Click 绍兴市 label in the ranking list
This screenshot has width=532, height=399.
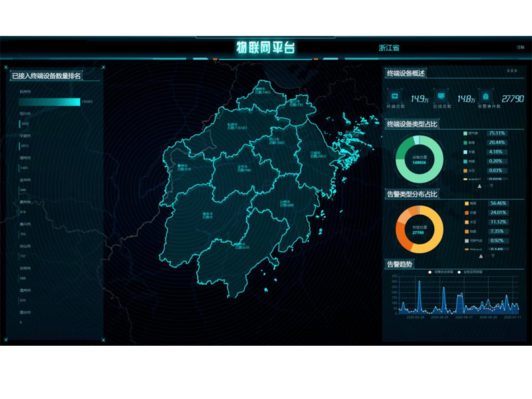tap(25, 114)
